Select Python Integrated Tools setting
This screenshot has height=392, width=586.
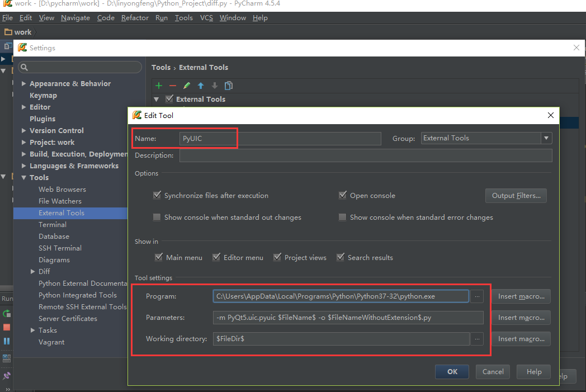pyautogui.click(x=77, y=295)
